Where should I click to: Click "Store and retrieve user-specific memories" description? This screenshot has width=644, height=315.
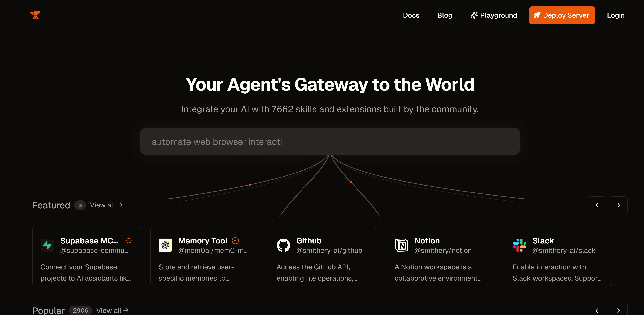196,273
